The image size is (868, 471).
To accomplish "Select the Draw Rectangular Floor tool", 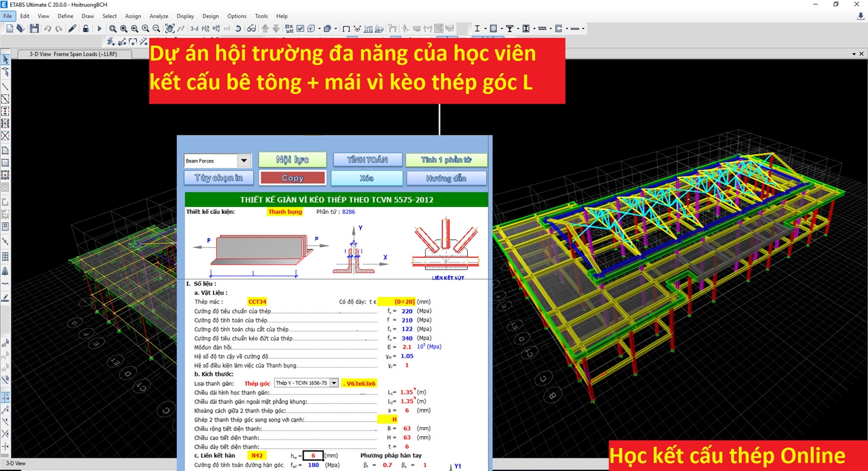I will (x=5, y=163).
